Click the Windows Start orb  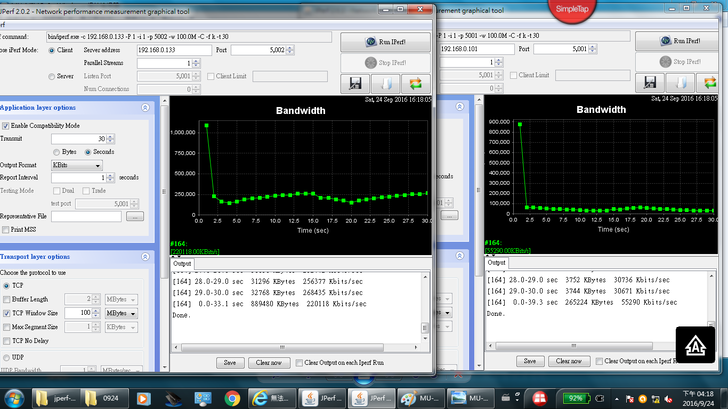click(13, 398)
